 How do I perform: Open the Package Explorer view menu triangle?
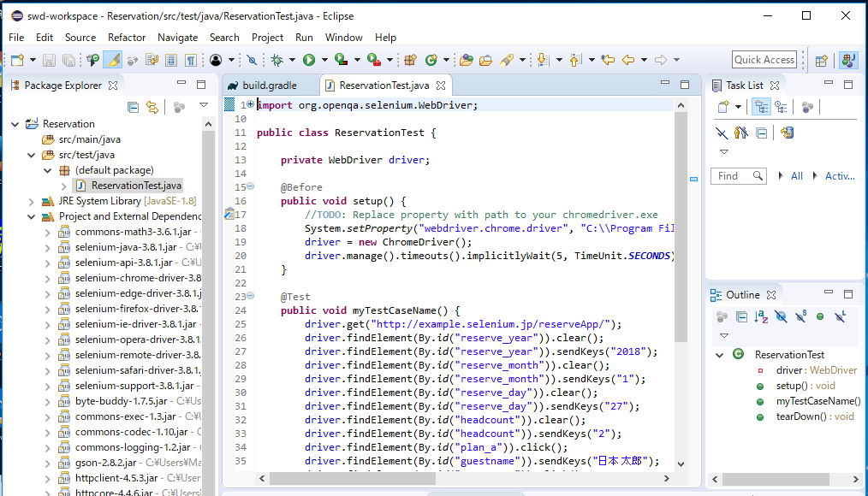point(204,105)
